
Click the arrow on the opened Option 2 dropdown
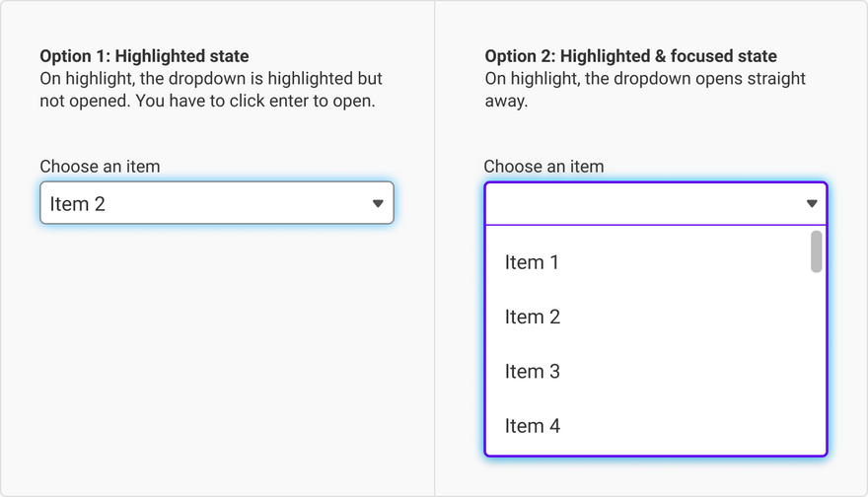(x=812, y=203)
